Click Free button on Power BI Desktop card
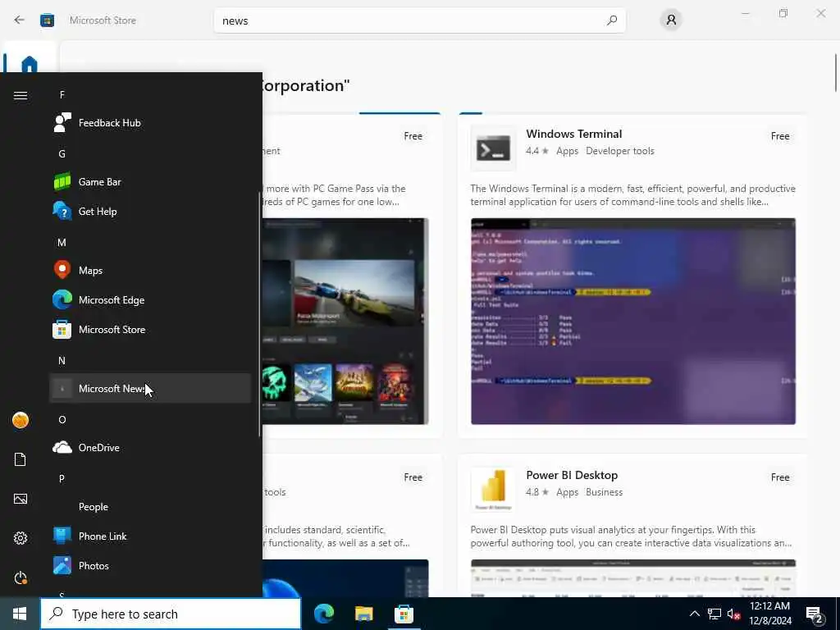Image resolution: width=840 pixels, height=630 pixels. click(x=780, y=477)
